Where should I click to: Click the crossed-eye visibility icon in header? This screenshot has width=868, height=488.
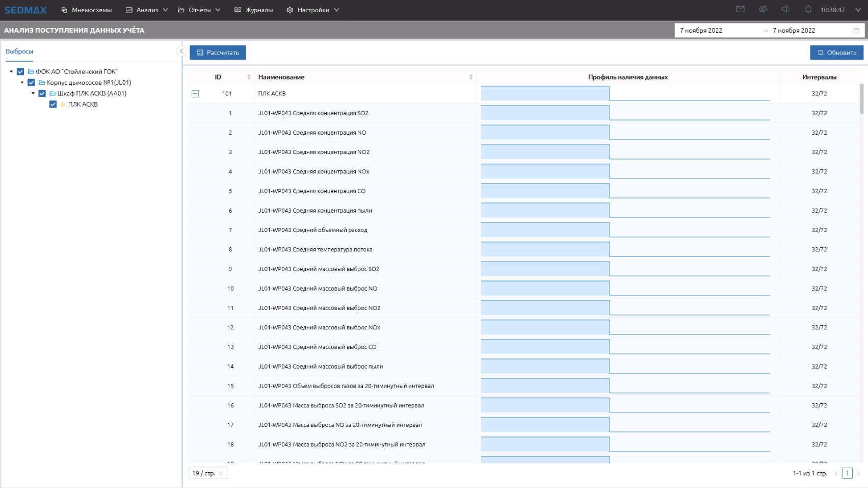click(x=762, y=9)
